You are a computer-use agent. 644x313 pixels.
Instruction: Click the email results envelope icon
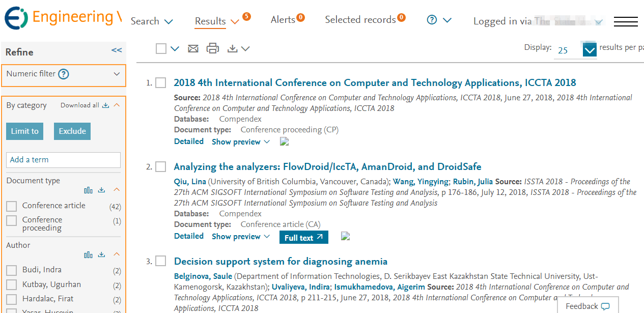pyautogui.click(x=193, y=49)
